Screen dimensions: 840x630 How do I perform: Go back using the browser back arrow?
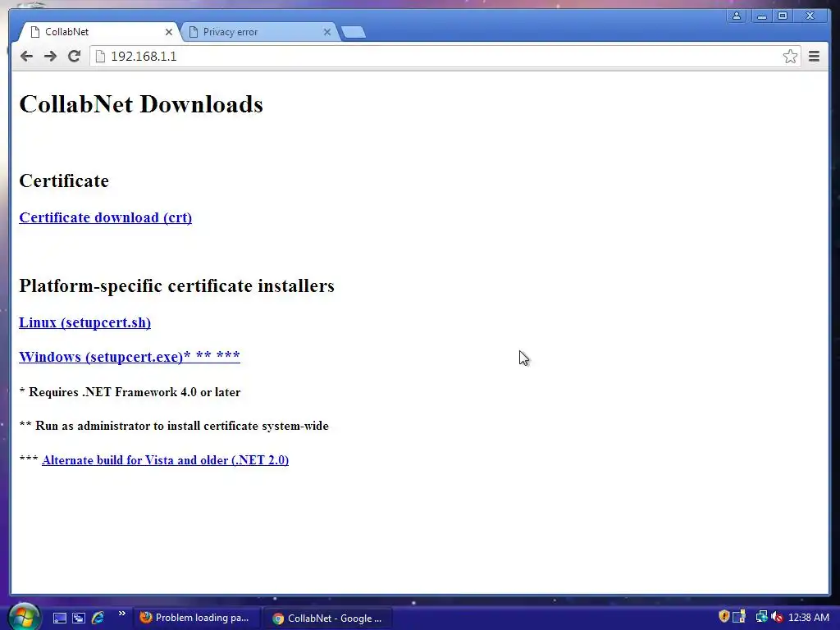pos(27,57)
